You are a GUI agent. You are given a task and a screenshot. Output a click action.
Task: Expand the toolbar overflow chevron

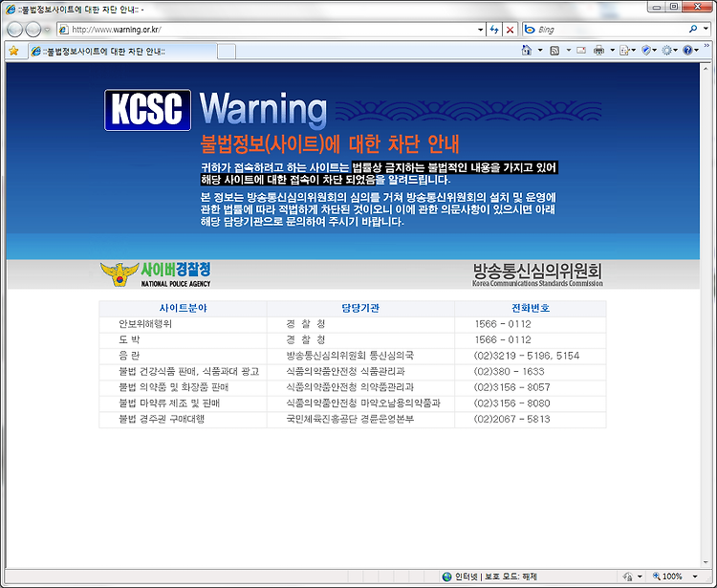(706, 46)
